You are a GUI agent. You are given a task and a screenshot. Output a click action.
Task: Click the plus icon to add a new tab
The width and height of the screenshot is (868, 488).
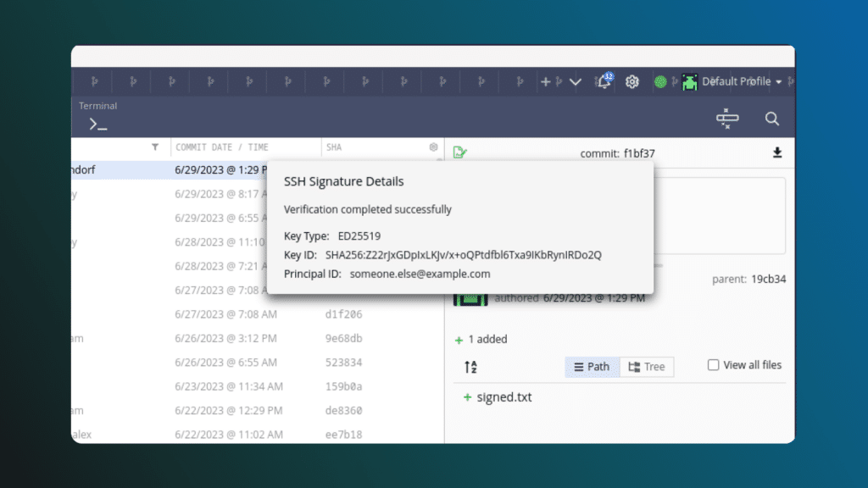[x=546, y=82]
